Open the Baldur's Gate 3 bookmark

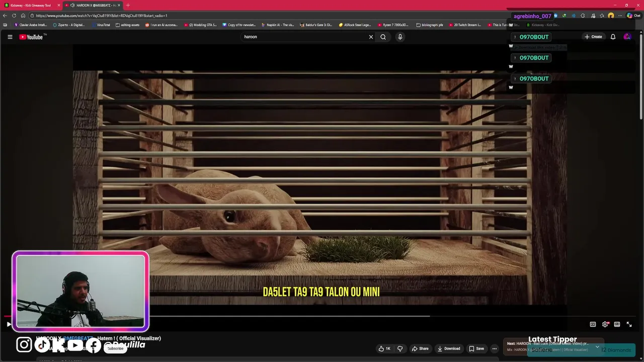316,25
